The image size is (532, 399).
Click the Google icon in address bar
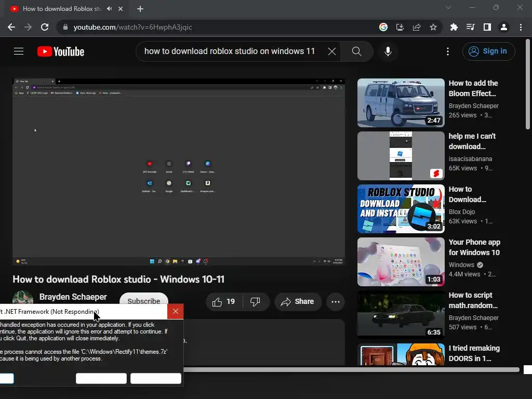(x=383, y=27)
